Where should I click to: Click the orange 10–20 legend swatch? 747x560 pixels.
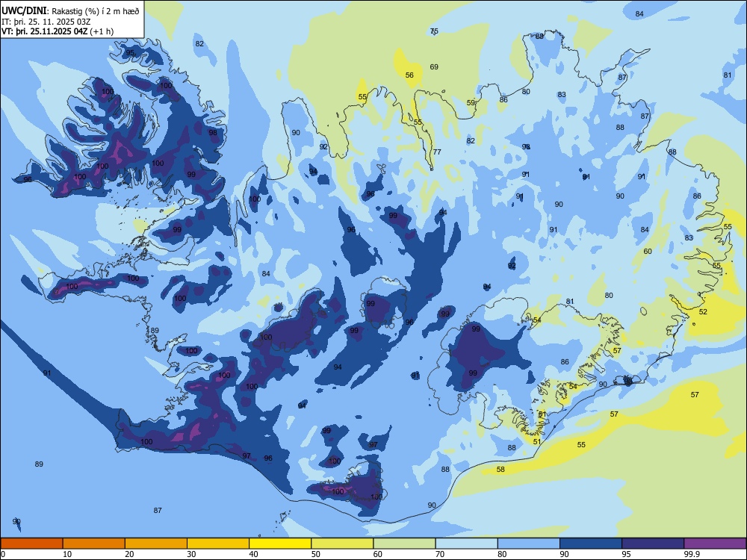(x=94, y=544)
